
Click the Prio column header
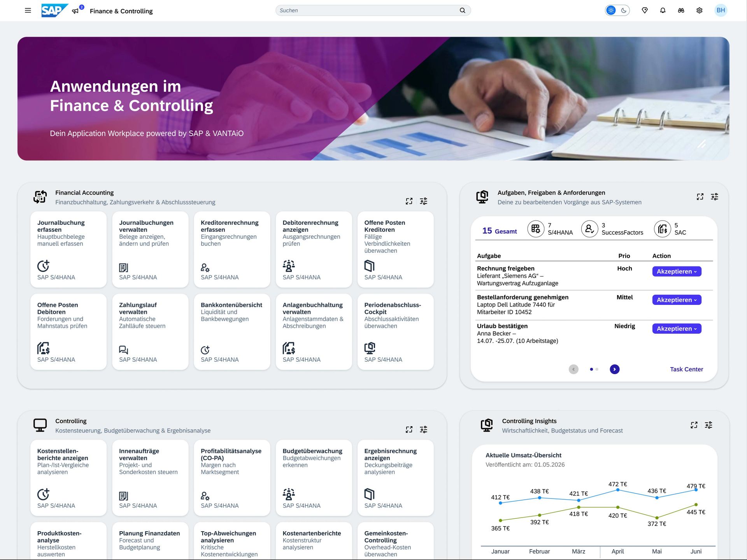624,255
